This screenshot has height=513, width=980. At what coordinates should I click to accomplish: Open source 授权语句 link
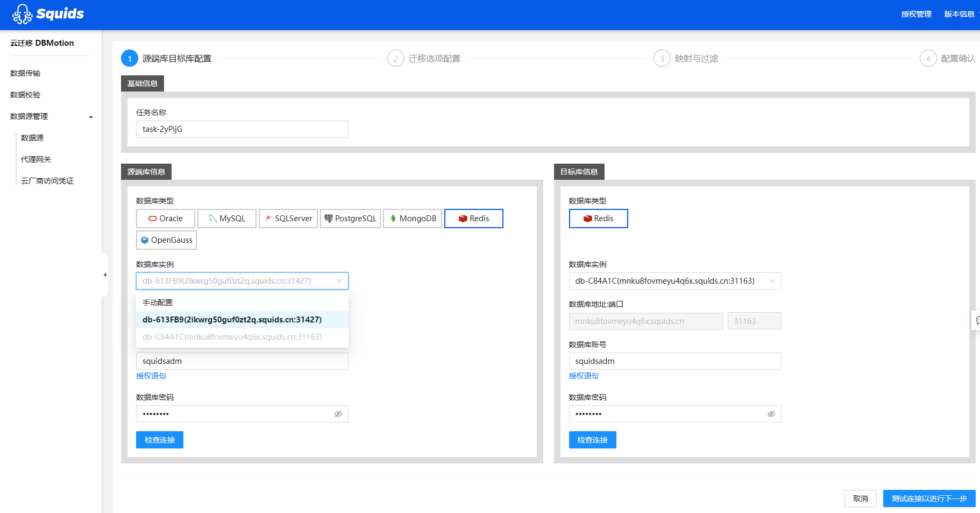(151, 376)
